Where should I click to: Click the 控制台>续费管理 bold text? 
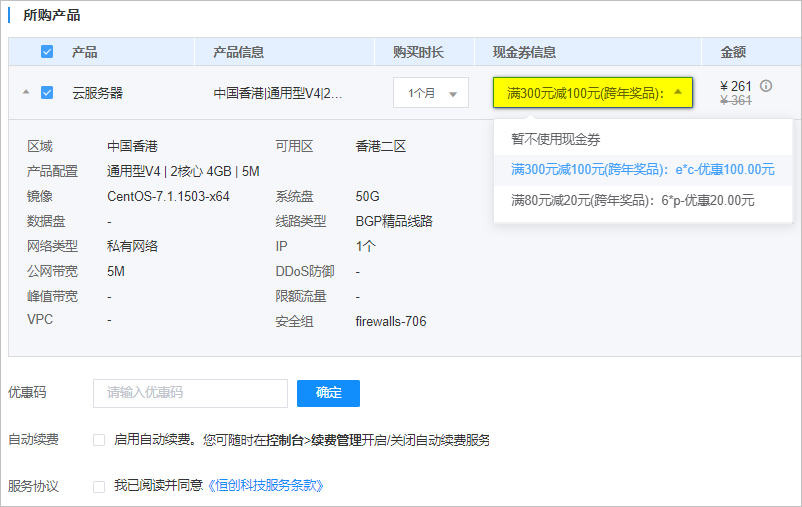click(314, 440)
